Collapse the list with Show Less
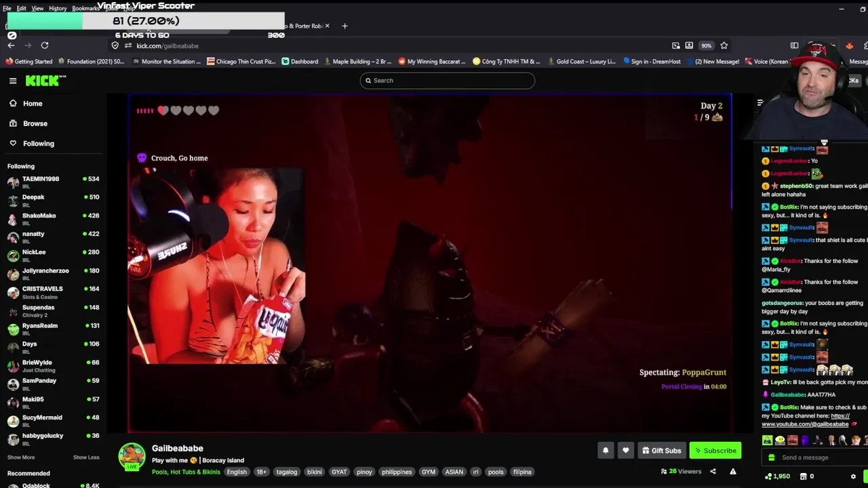This screenshot has height=488, width=868. (86, 457)
